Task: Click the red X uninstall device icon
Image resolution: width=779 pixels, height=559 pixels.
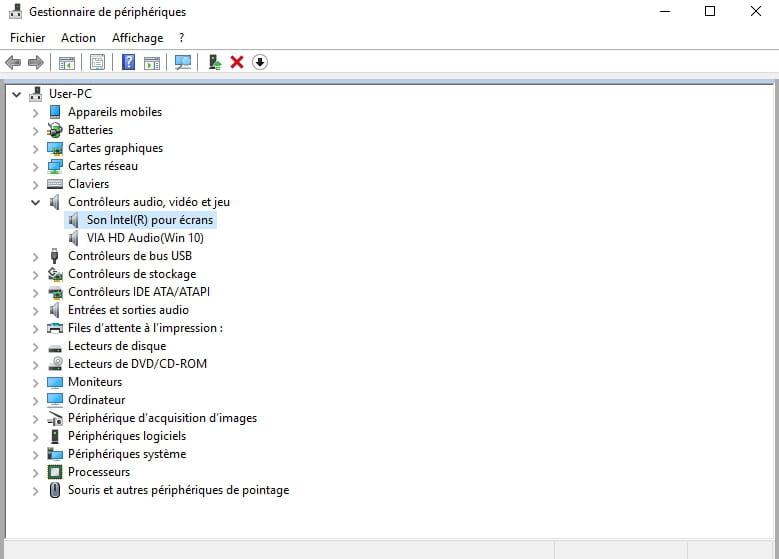Action: pyautogui.click(x=237, y=62)
